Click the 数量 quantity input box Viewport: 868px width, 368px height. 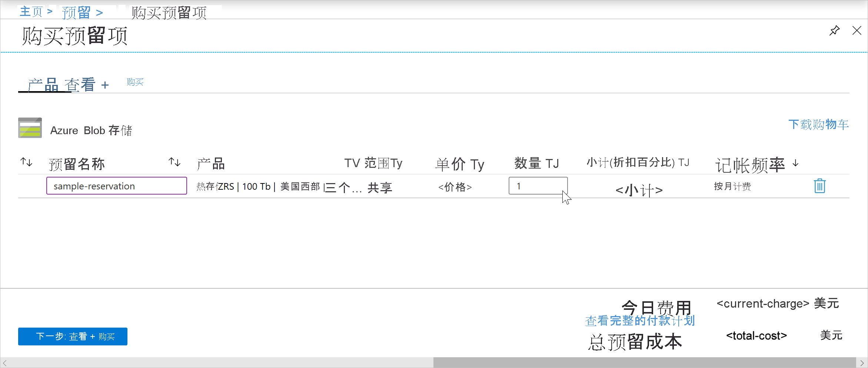point(538,186)
